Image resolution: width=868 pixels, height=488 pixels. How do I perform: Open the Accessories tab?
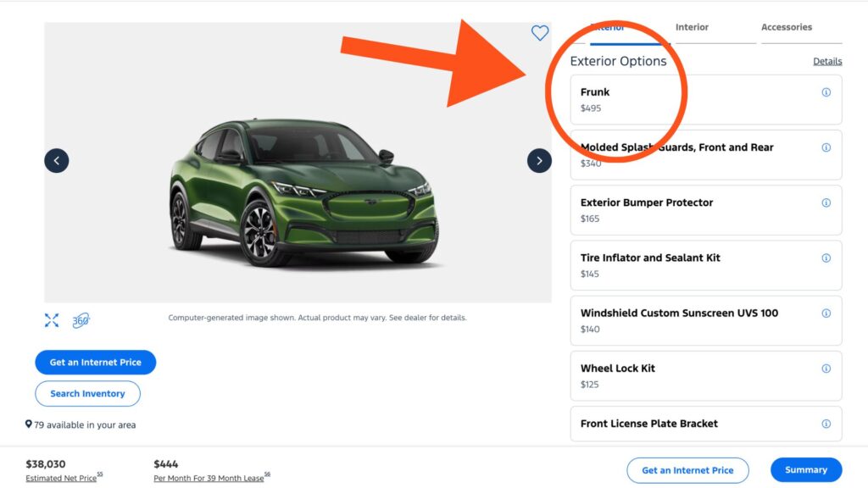pyautogui.click(x=787, y=26)
